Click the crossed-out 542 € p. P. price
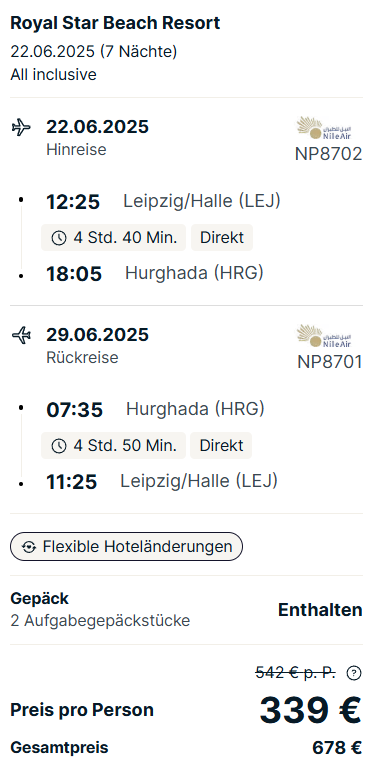 (x=295, y=673)
